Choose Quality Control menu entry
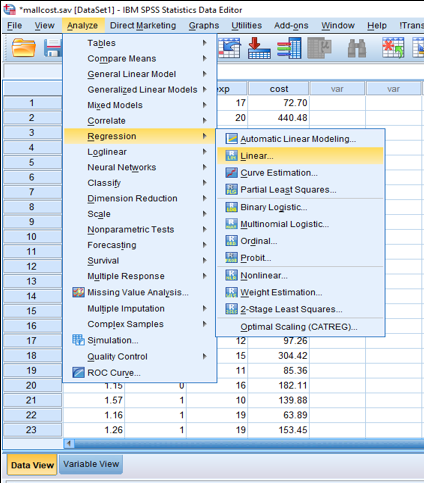 click(x=140, y=356)
